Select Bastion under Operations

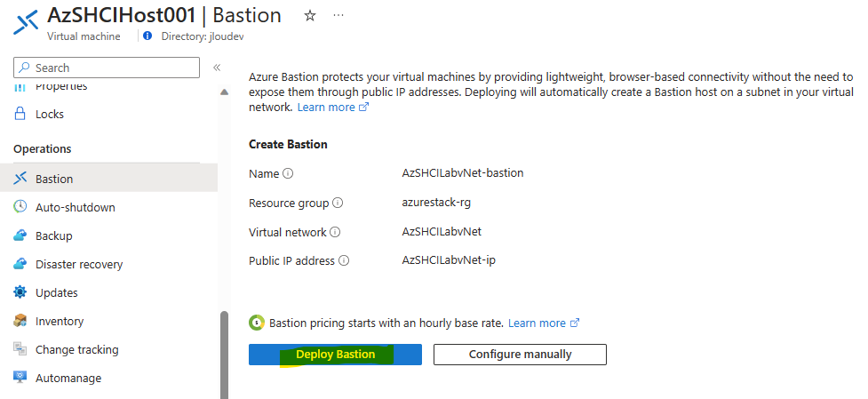108,179
